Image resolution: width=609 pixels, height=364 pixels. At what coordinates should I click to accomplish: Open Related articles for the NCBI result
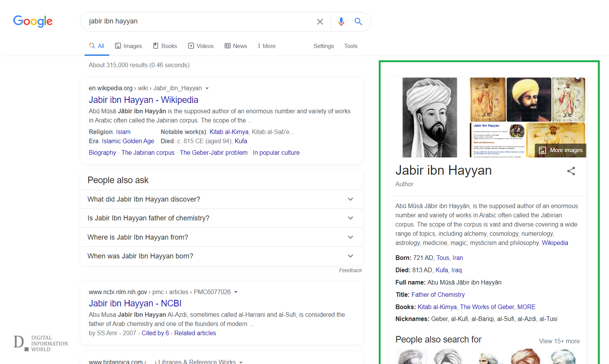(195, 333)
